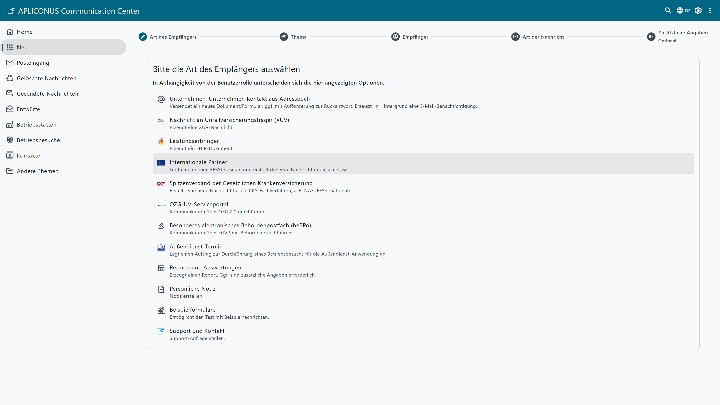Click the Persönliche Notiz document icon
This screenshot has height=405, width=720.
(x=161, y=289)
